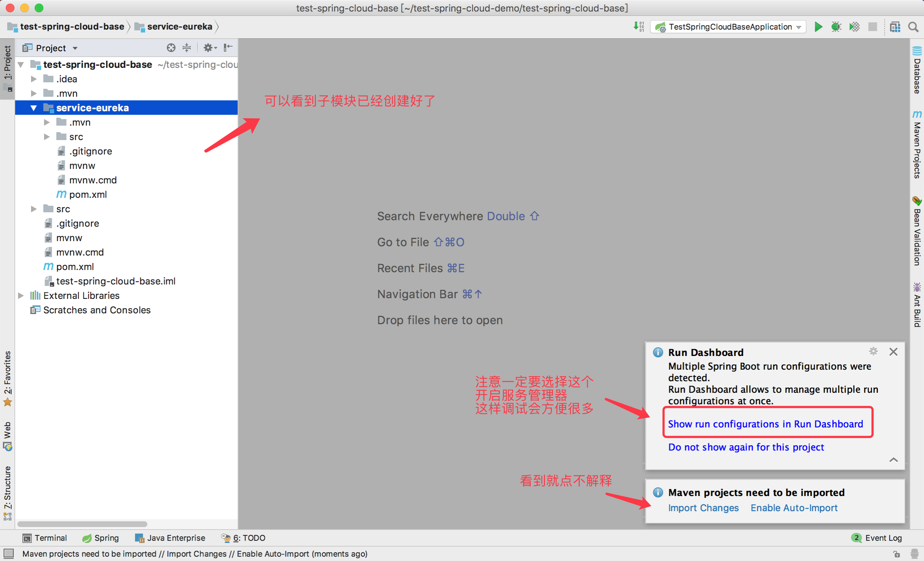This screenshot has height=561, width=924.
Task: Expand the External Libraries node
Action: [x=21, y=296]
